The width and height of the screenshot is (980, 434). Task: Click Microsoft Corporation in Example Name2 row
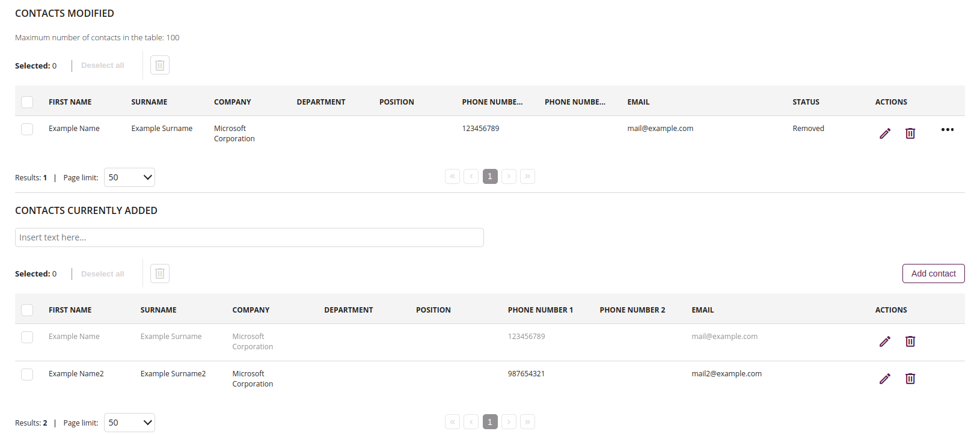pos(253,379)
